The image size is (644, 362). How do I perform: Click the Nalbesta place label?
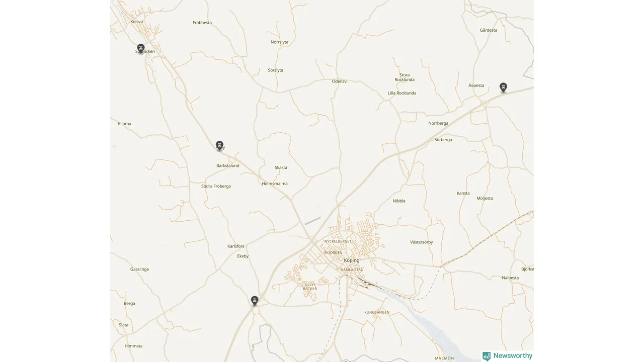pyautogui.click(x=510, y=278)
